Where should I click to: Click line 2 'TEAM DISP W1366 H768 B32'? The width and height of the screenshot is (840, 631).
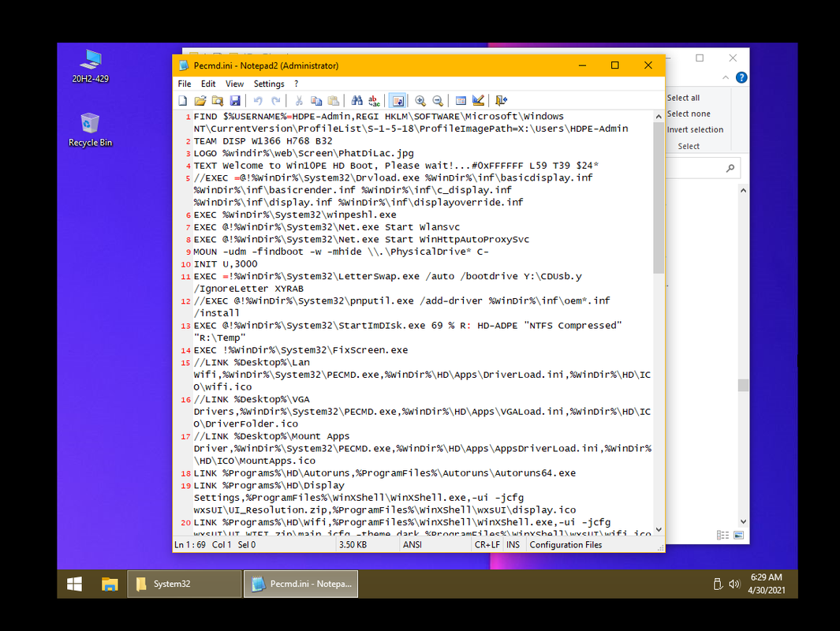(263, 141)
